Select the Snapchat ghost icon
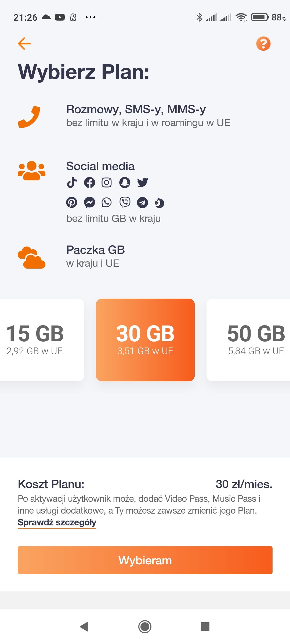This screenshot has height=644, width=290. coord(125,182)
